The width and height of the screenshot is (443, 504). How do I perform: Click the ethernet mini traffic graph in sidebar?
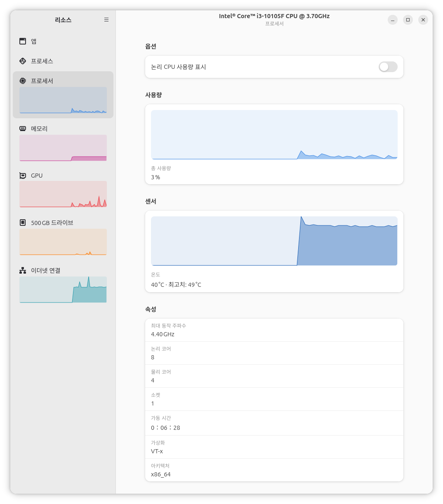coord(63,290)
